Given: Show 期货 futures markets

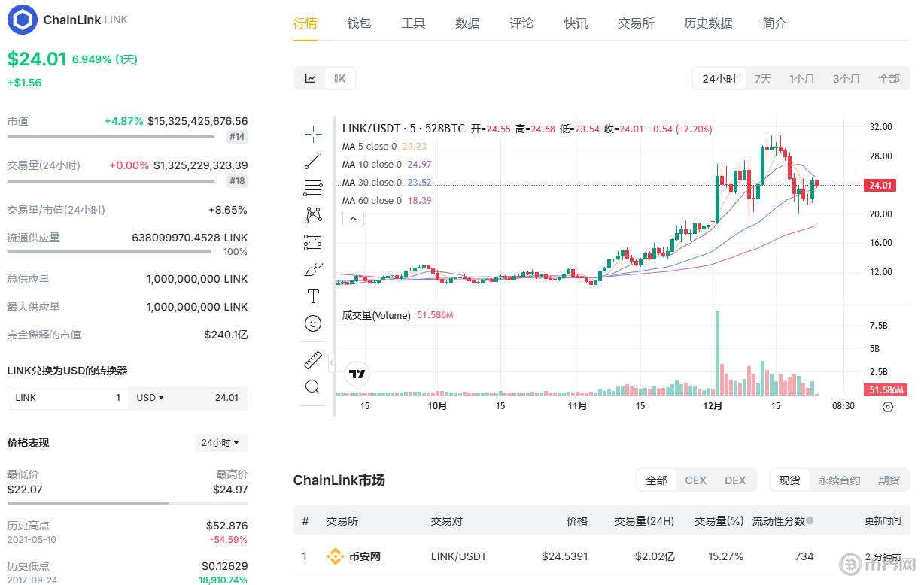Looking at the screenshot, I should coord(889,480).
